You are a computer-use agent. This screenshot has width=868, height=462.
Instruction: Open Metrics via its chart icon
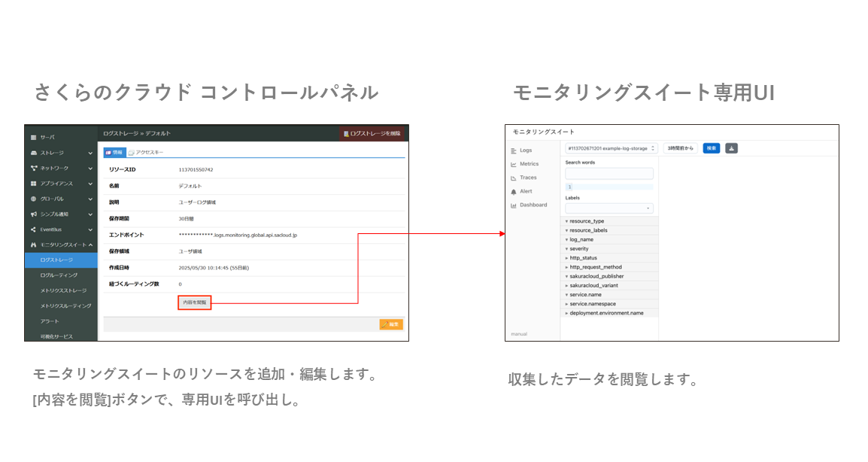tap(514, 164)
